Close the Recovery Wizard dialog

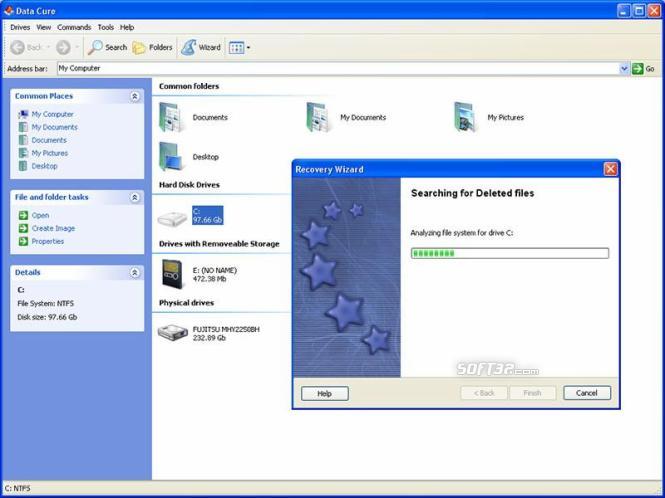coord(610,169)
